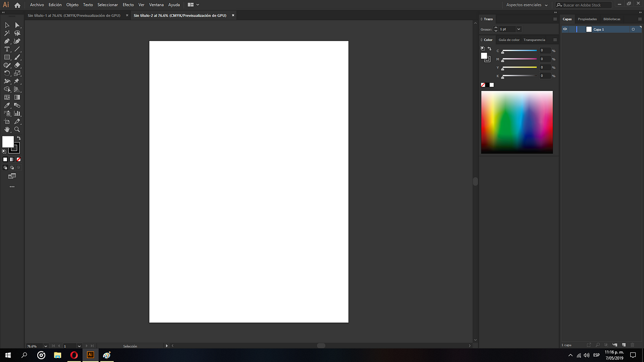Select the Type tool
Viewport: 644px width, 362px height.
(7, 49)
